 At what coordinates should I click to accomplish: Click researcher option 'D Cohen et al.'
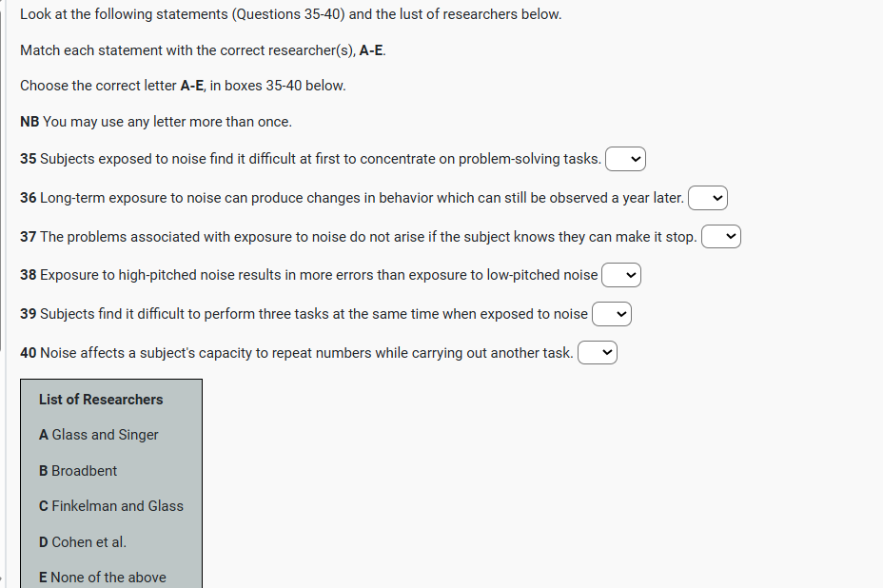point(83,542)
